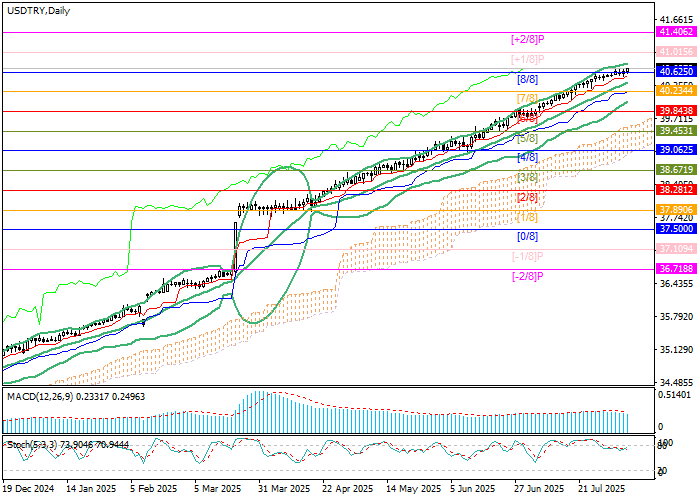Select the [+2/8]P Murrey level label
700x500 pixels.
point(527,40)
